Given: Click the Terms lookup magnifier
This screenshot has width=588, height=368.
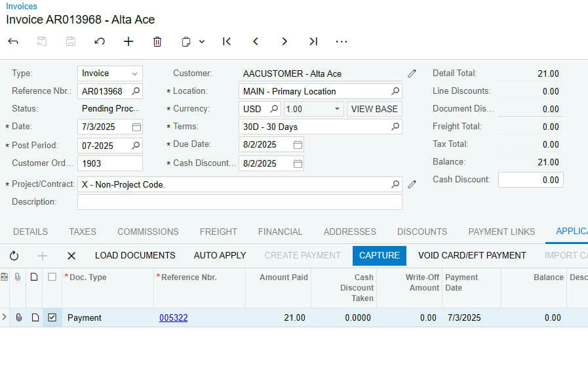Looking at the screenshot, I should point(395,127).
